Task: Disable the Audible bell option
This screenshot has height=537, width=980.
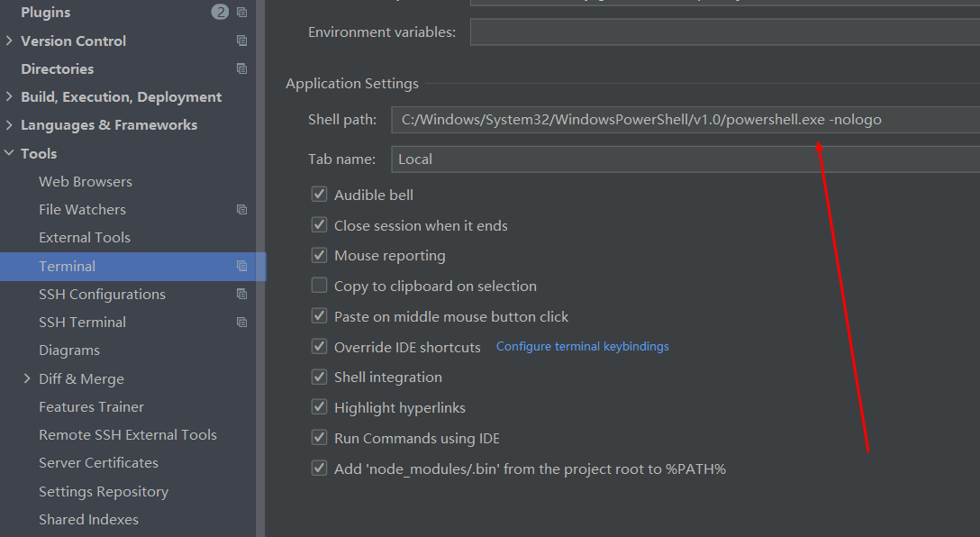Action: point(319,194)
